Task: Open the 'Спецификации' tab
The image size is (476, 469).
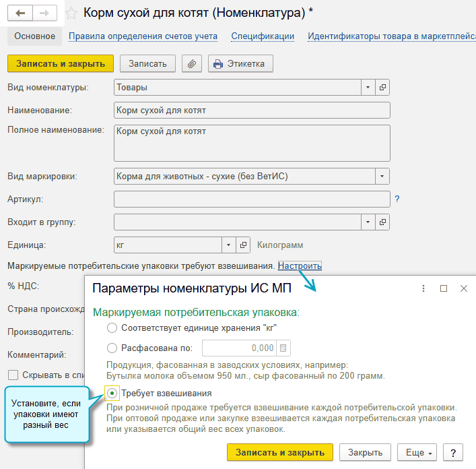Action: [263, 36]
